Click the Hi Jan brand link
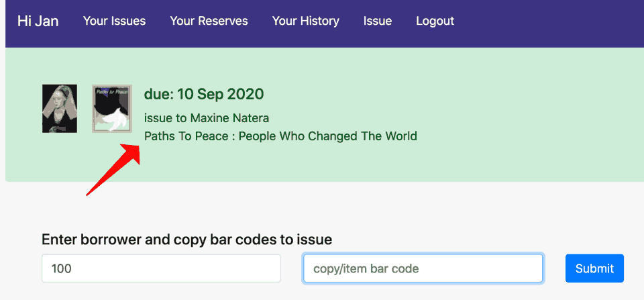The image size is (644, 300). point(38,21)
